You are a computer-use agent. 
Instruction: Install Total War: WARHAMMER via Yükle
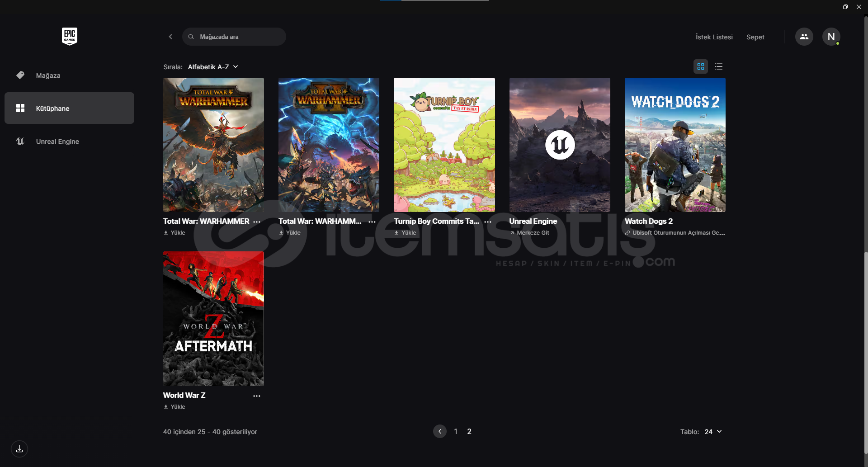pyautogui.click(x=175, y=233)
